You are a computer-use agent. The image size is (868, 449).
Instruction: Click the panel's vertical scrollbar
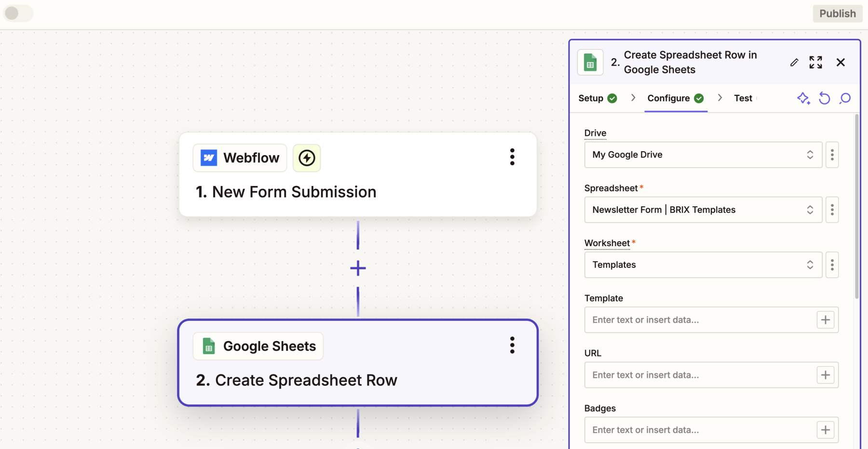pyautogui.click(x=856, y=206)
